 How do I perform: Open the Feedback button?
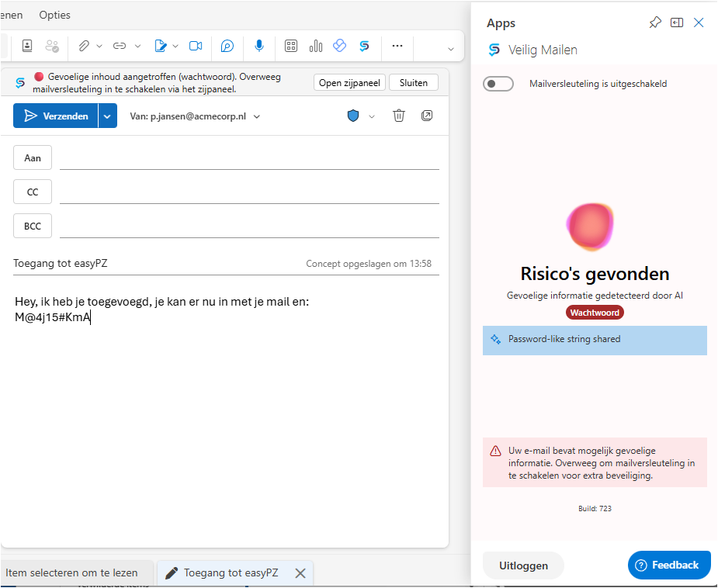coord(669,566)
